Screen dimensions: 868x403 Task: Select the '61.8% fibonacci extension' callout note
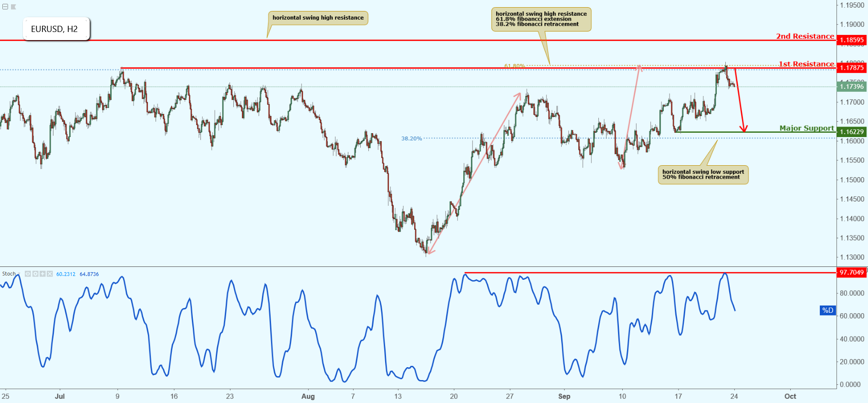click(541, 19)
